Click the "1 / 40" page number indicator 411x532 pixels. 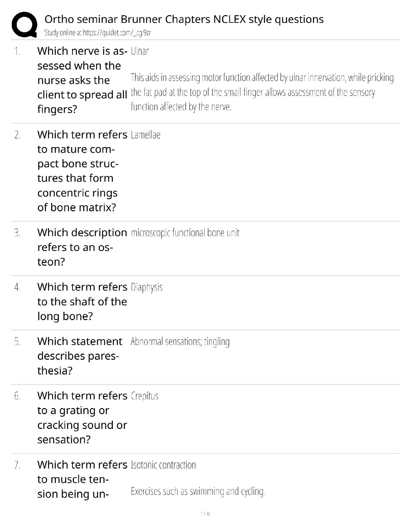click(x=205, y=514)
